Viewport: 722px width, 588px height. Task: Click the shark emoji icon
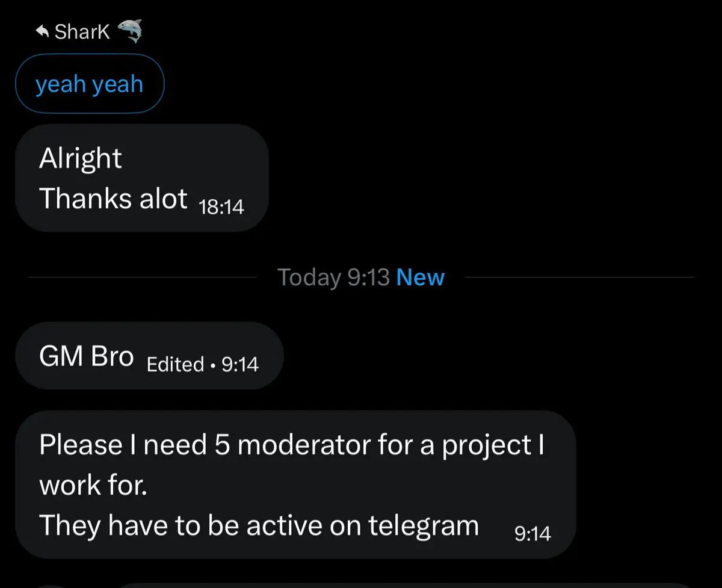point(130,31)
